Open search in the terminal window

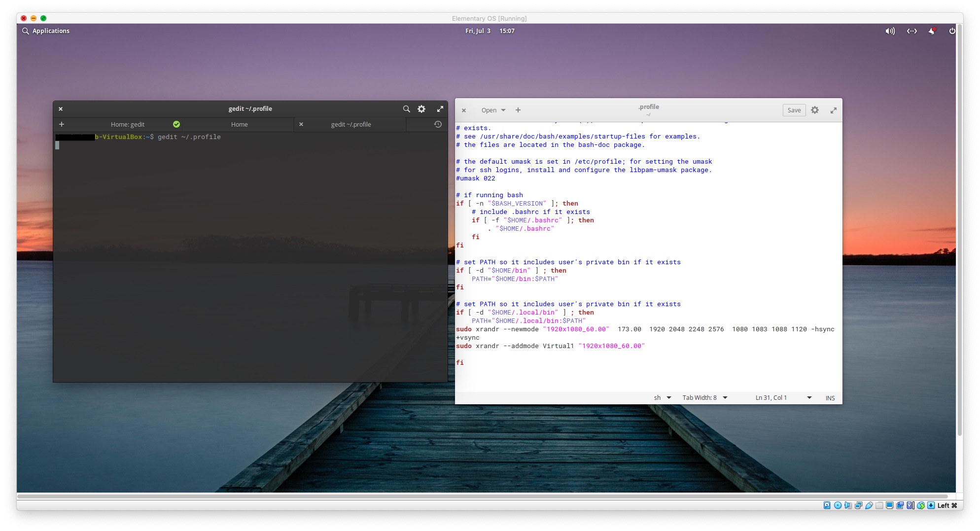click(406, 109)
